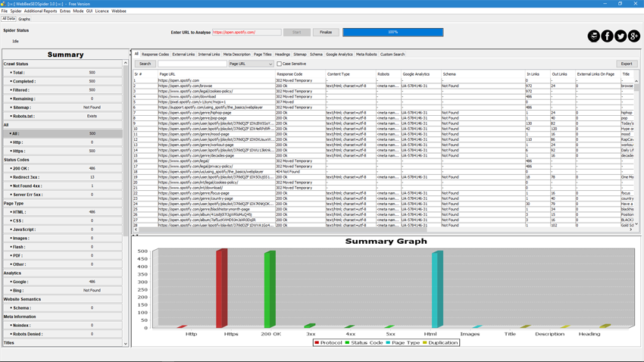Select the Sitemap tab

(300, 55)
